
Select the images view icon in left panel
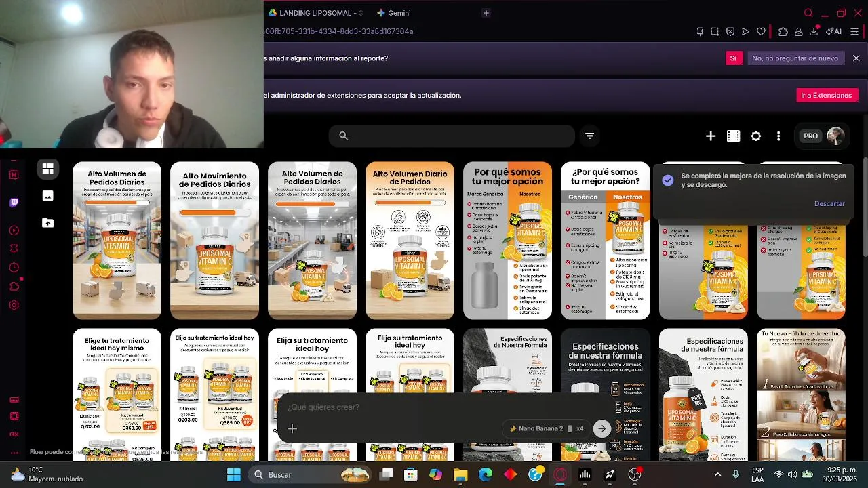click(x=47, y=196)
